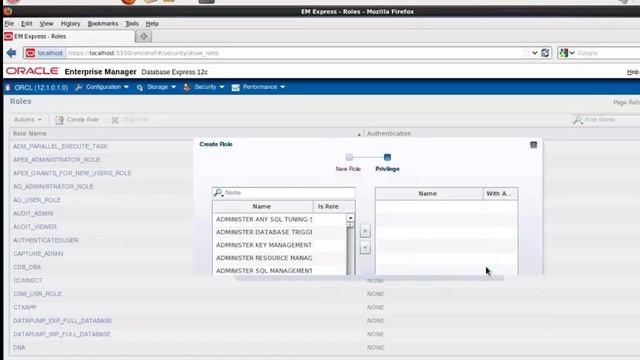Click the With A... column header
Screen dimensions: 640x360
[x=500, y=193]
